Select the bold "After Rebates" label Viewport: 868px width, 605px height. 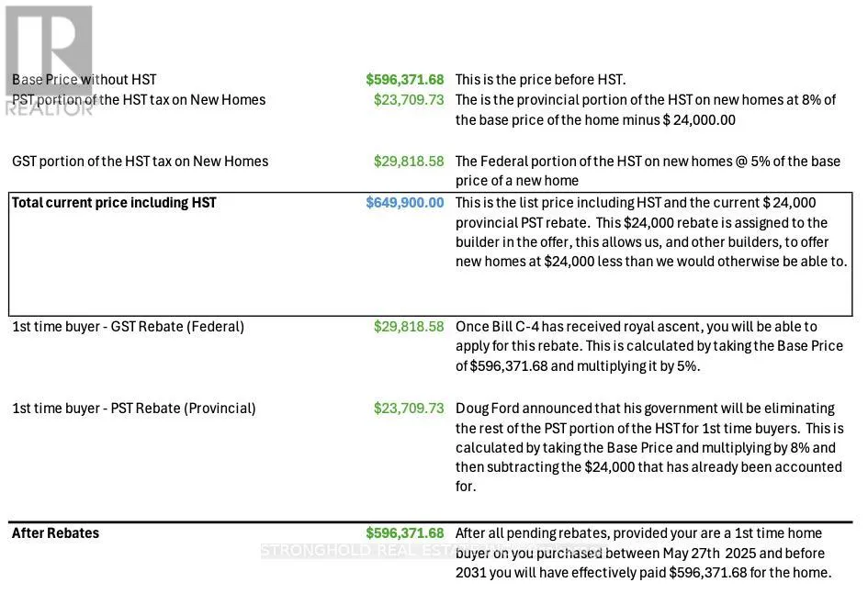tap(55, 533)
